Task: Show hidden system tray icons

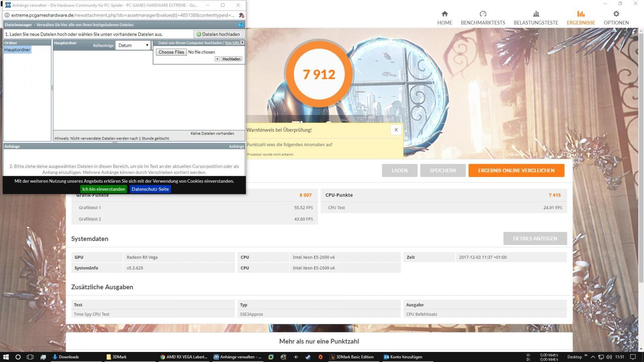Action: tap(592, 357)
